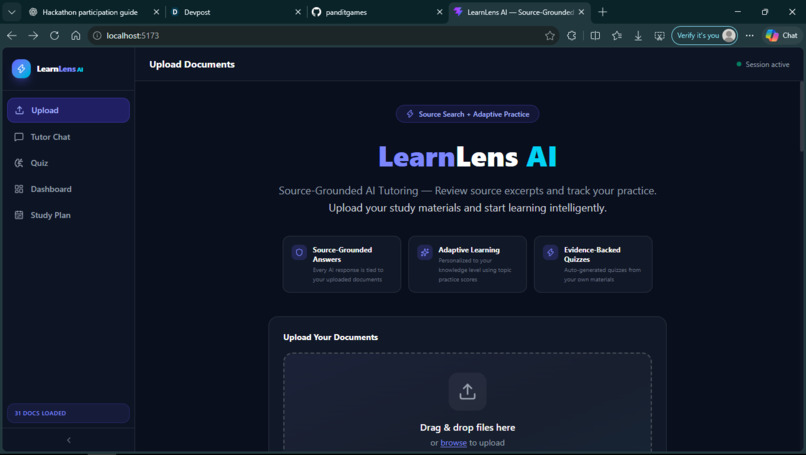Click the browser home icon
Screen dimensions: 806x455
point(76,35)
